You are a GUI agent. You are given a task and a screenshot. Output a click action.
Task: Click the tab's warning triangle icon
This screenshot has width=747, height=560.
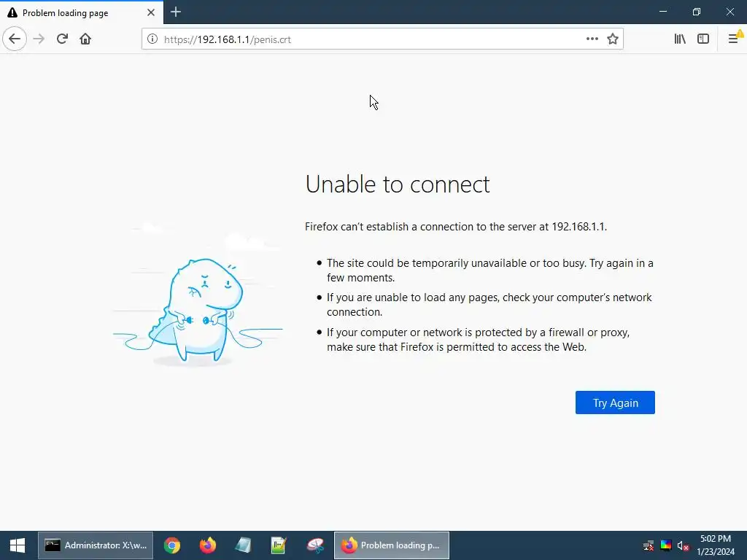pos(12,12)
